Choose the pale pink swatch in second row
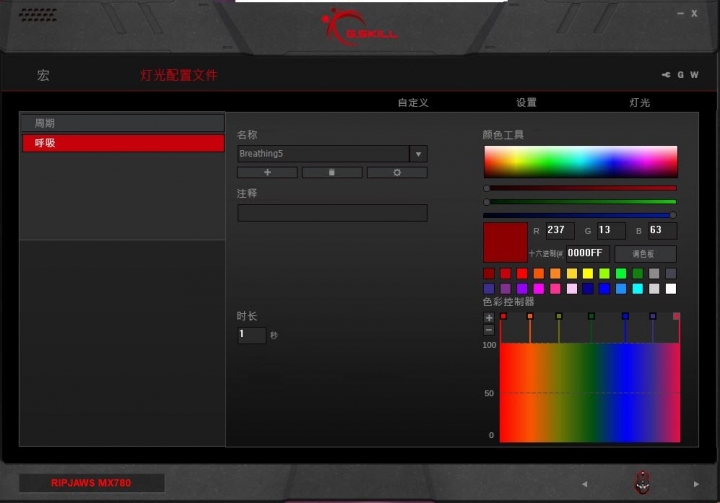Image resolution: width=720 pixels, height=503 pixels. (x=572, y=288)
